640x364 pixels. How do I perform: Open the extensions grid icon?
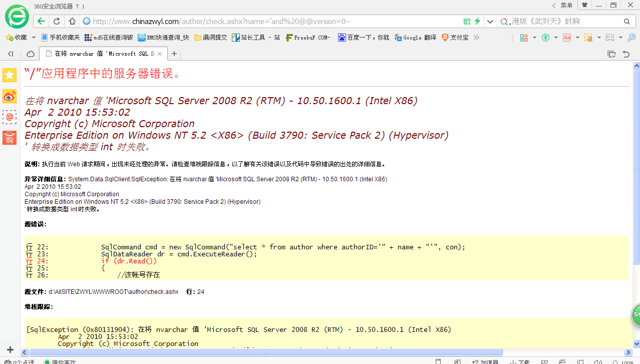click(524, 38)
